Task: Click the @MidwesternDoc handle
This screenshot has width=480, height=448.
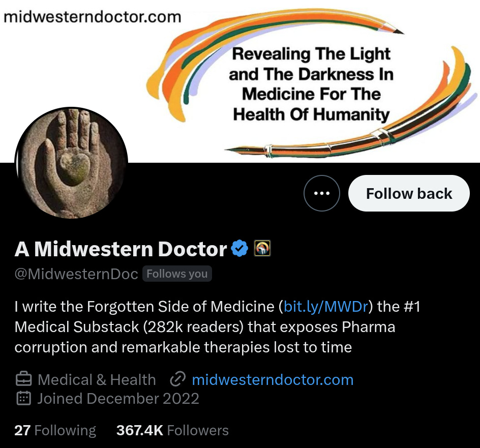Action: (x=76, y=274)
